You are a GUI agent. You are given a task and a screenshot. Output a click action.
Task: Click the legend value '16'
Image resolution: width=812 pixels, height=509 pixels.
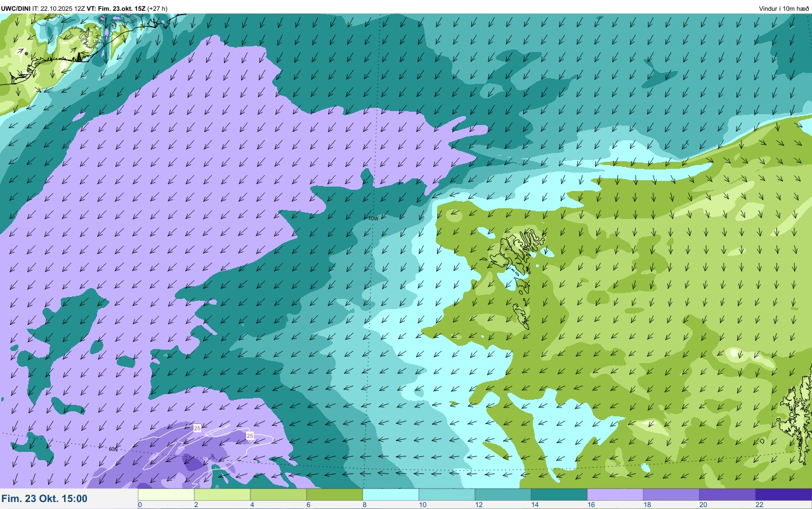pos(591,505)
